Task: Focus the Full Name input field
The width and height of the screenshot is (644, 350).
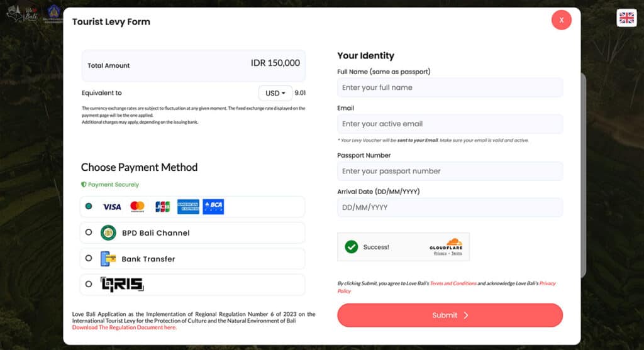Action: (450, 87)
